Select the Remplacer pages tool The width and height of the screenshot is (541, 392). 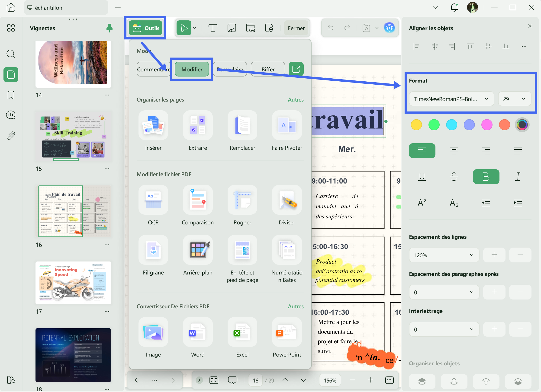tap(242, 125)
